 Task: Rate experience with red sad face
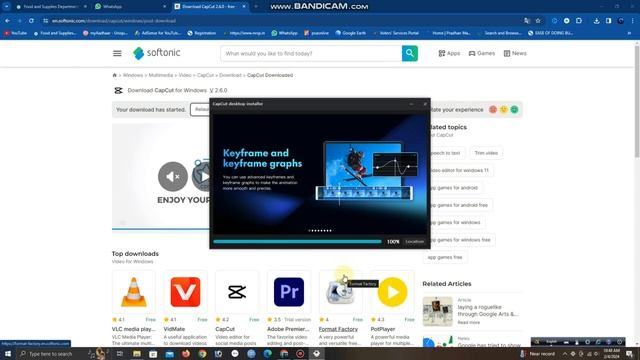pyautogui.click(x=493, y=109)
